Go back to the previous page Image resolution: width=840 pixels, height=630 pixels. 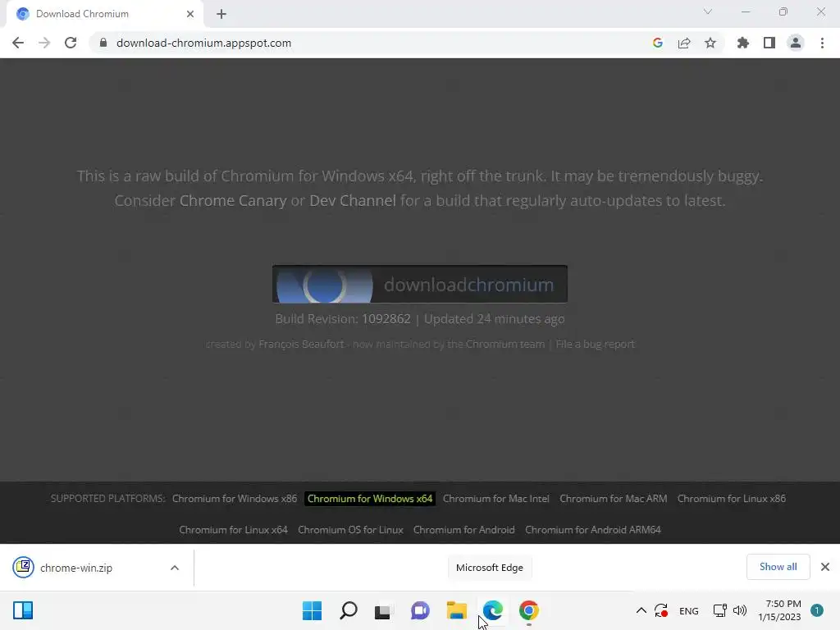(x=18, y=43)
